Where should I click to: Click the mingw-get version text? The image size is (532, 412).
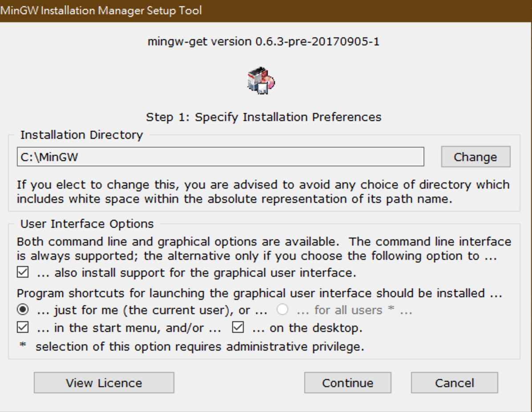tap(263, 42)
